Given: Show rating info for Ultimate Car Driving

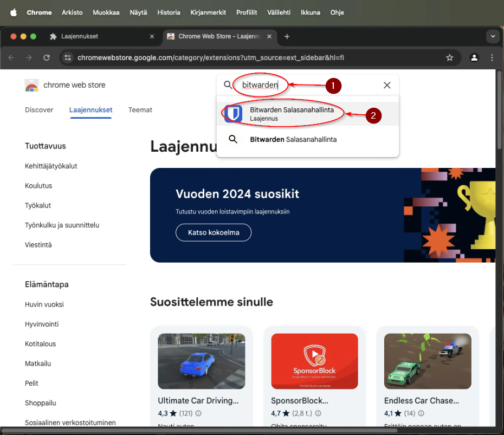Looking at the screenshot, I should click(x=199, y=413).
